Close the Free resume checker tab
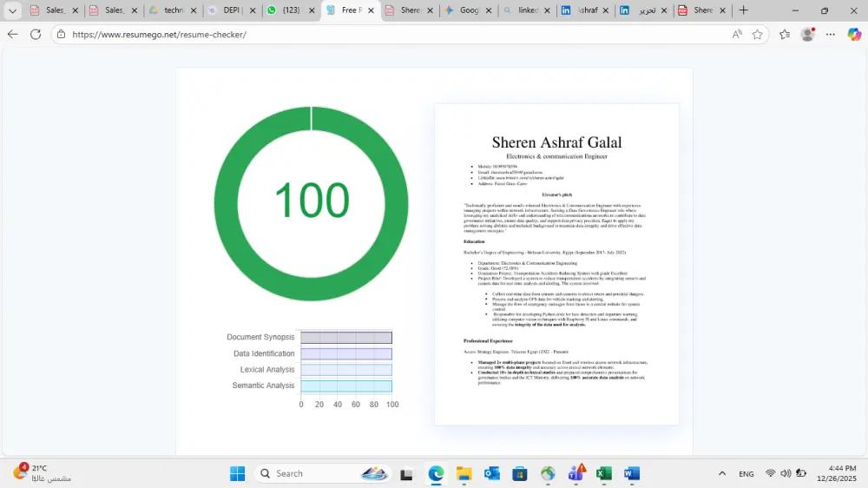868x488 pixels. [x=371, y=10]
